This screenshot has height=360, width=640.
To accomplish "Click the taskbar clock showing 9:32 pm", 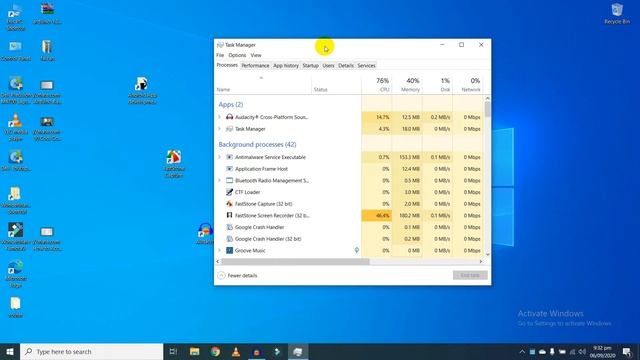I will [602, 351].
